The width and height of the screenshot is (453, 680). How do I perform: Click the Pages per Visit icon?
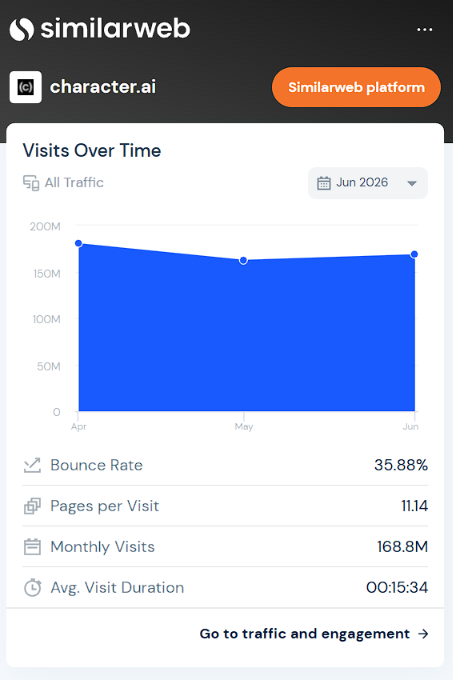pos(32,506)
